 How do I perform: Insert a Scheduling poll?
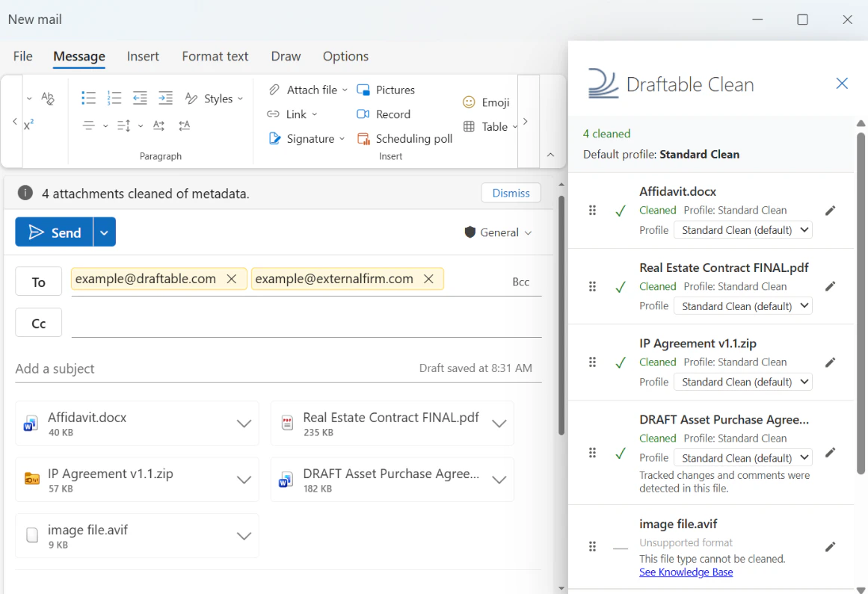tap(404, 138)
